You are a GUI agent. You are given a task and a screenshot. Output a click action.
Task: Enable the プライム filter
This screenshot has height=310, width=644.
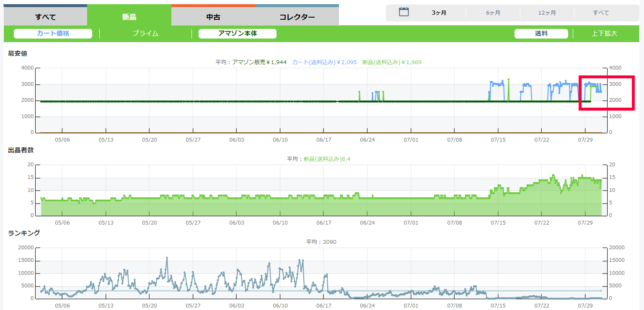point(145,34)
